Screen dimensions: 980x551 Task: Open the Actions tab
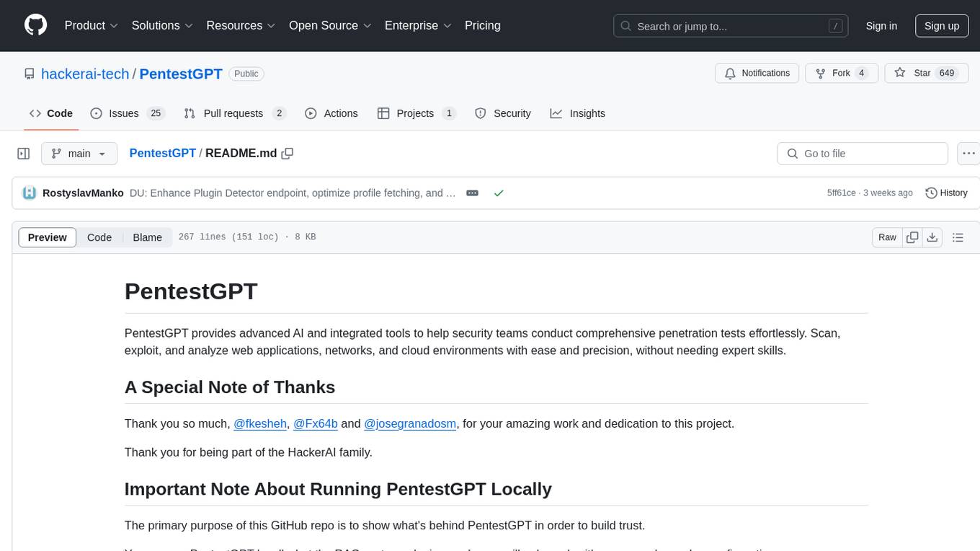(x=331, y=113)
